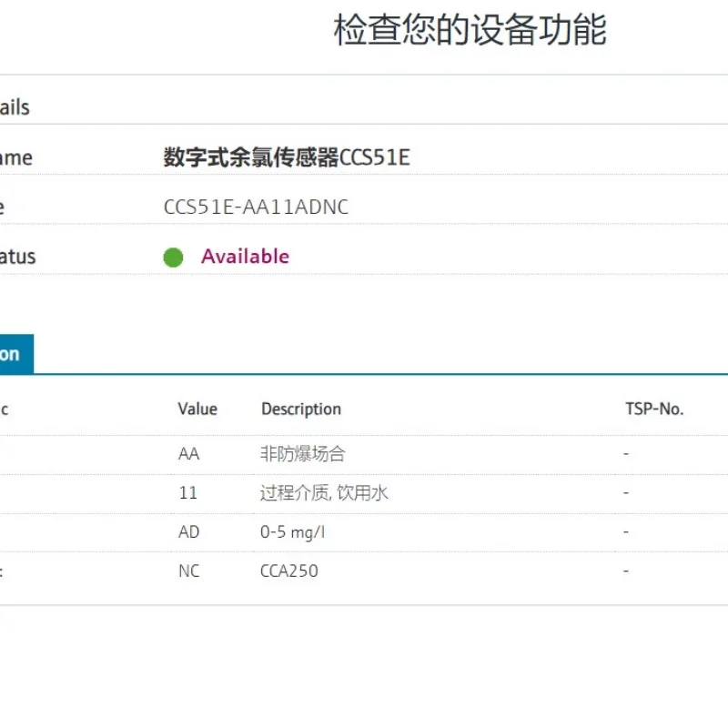Screen dimensions: 728x728
Task: Click the Value column header
Action: pyautogui.click(x=197, y=409)
